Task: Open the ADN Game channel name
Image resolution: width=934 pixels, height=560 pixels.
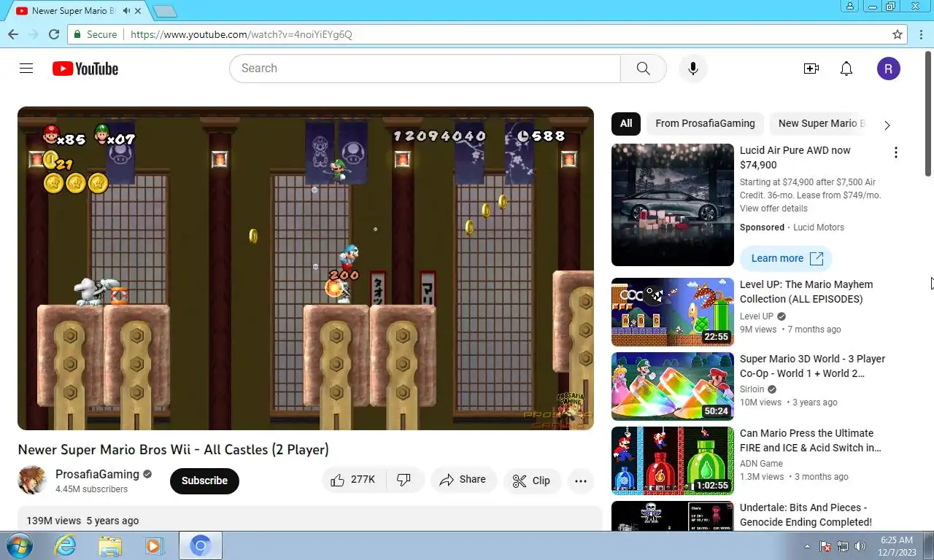Action: (x=761, y=464)
